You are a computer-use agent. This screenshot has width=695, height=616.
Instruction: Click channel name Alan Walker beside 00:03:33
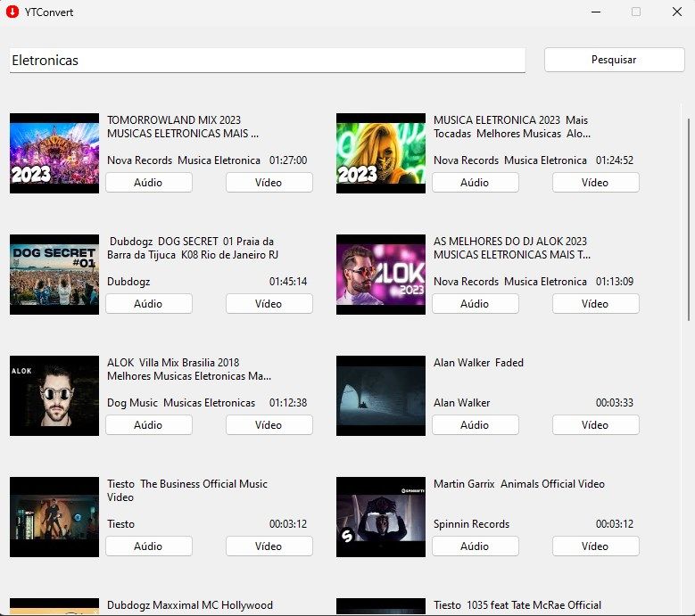click(x=461, y=403)
